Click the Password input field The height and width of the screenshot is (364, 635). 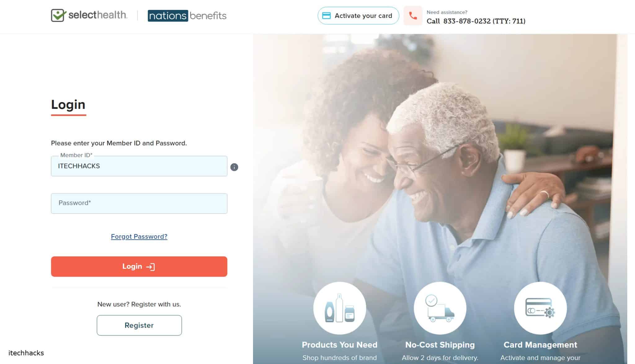click(x=139, y=203)
